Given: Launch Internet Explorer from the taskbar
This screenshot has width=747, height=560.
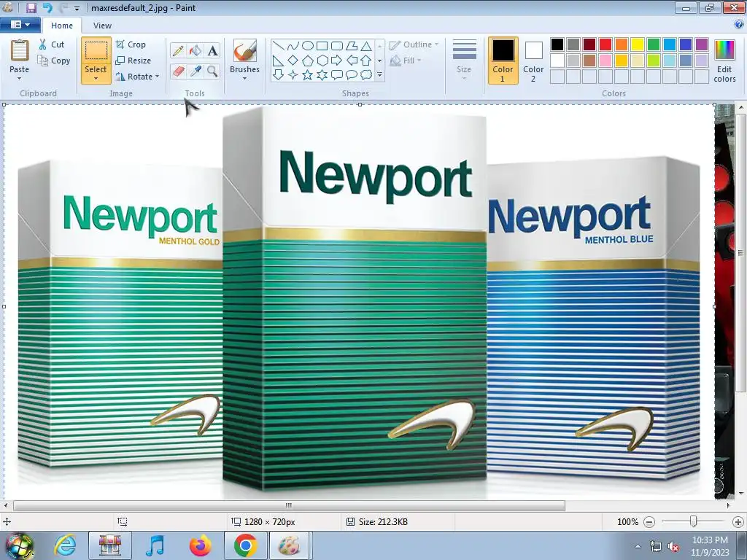Looking at the screenshot, I should coord(65,545).
